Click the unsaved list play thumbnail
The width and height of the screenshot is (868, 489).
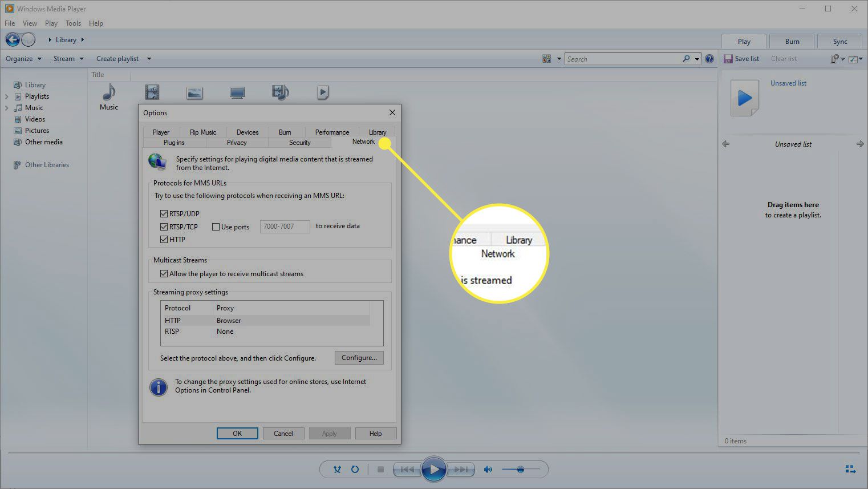pyautogui.click(x=745, y=98)
